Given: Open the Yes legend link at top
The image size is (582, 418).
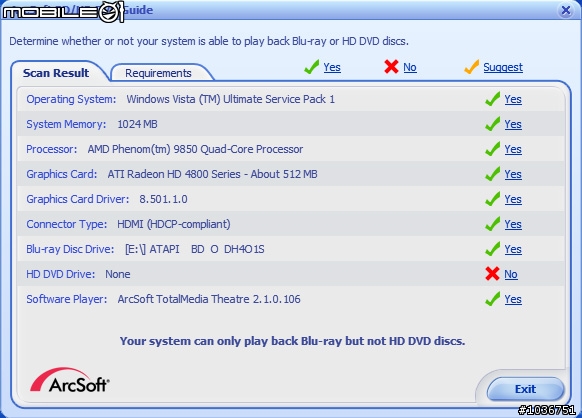Looking at the screenshot, I should click(x=332, y=67).
